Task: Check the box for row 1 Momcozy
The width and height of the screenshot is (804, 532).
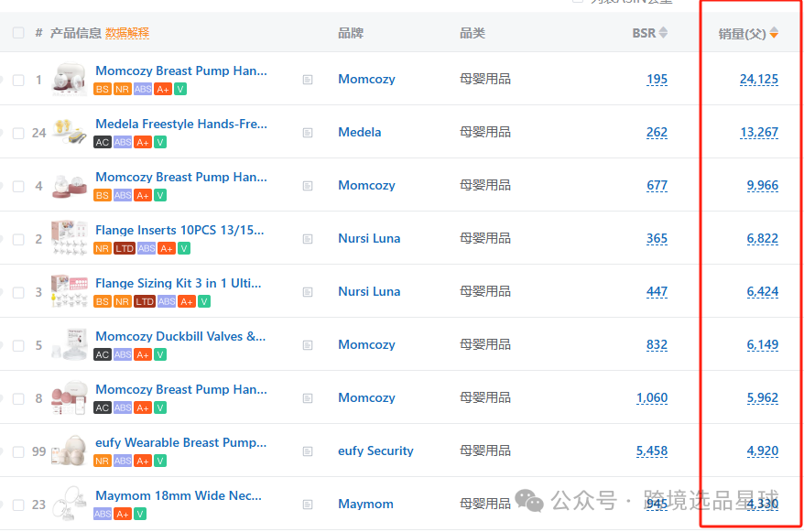Action: (18, 80)
